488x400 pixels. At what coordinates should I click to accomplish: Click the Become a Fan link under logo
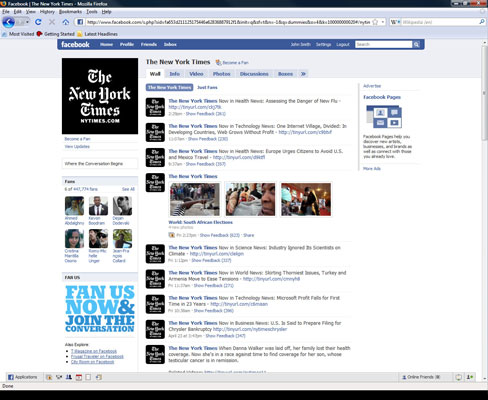(x=77, y=139)
